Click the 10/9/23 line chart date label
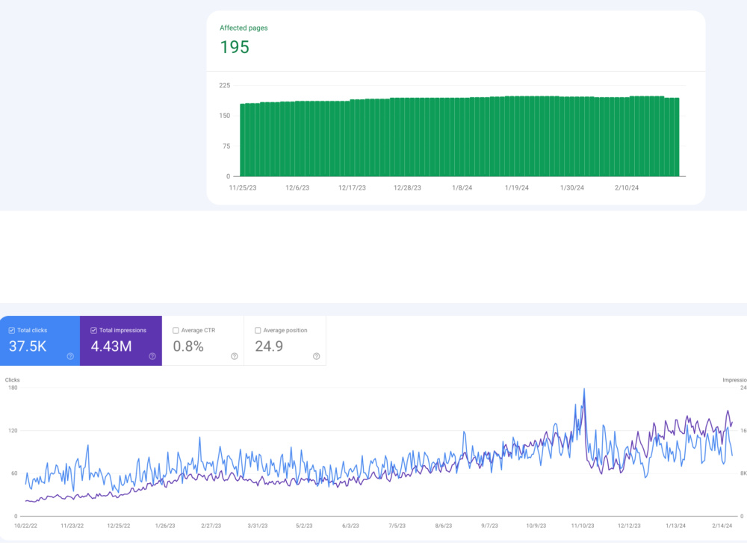The image size is (747, 560). tap(536, 526)
